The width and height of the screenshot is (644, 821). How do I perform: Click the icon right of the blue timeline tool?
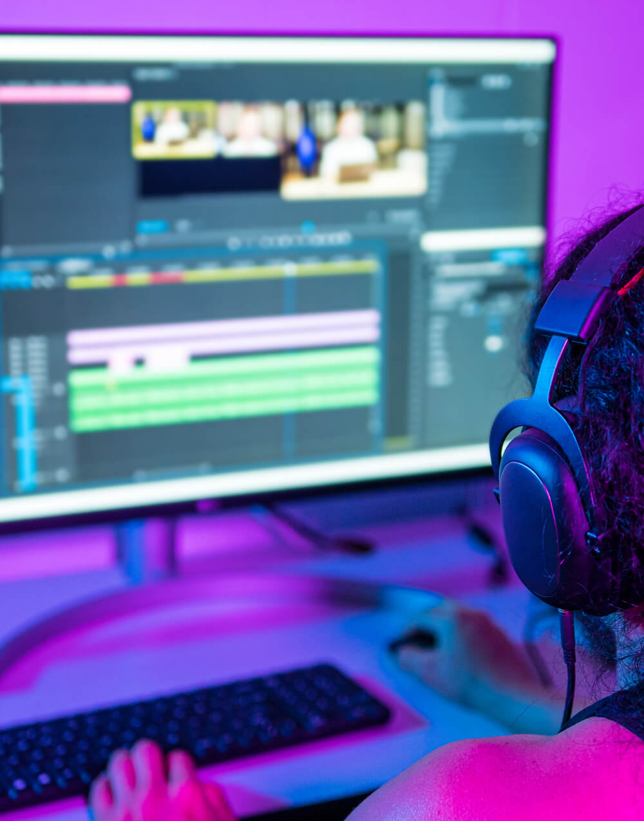44,281
